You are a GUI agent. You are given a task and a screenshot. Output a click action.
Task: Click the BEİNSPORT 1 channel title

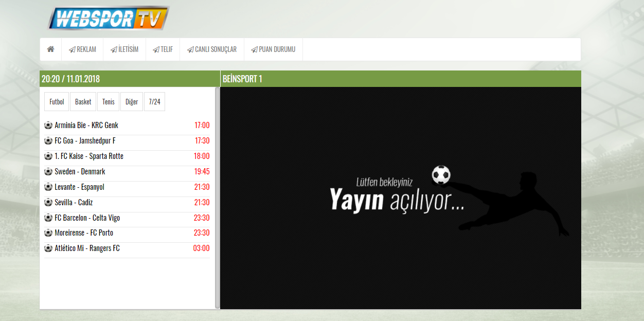tap(242, 79)
